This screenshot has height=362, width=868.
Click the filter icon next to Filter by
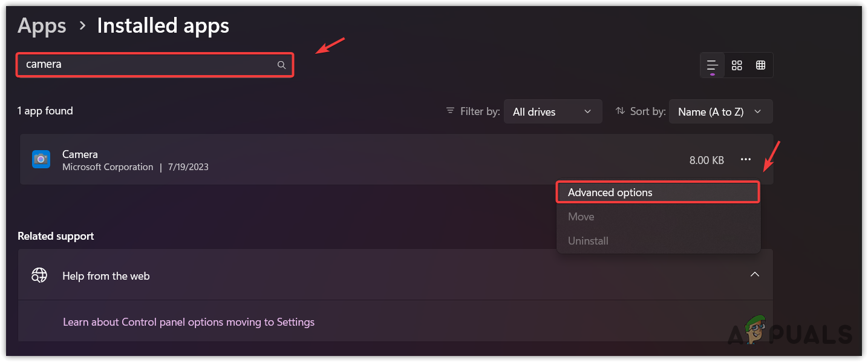pos(450,111)
